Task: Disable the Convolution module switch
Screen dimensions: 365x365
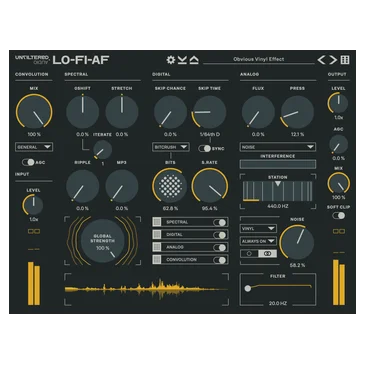Action: pos(220,260)
